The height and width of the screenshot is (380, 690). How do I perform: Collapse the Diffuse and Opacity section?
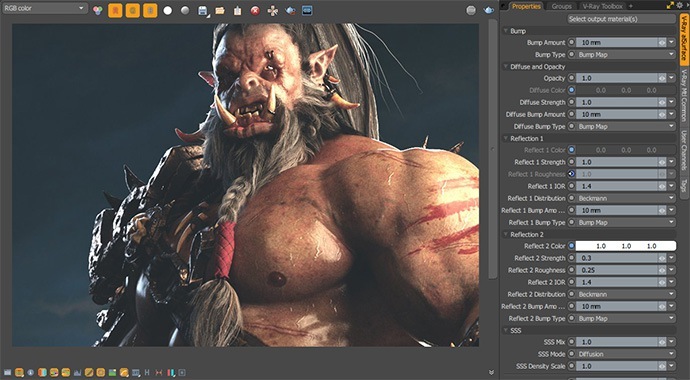coord(506,67)
